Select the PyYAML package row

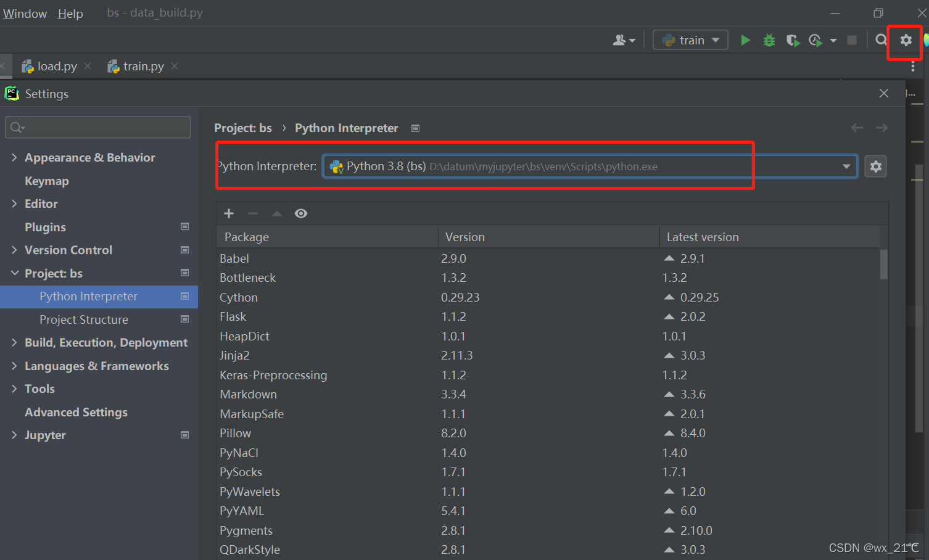tap(548, 511)
